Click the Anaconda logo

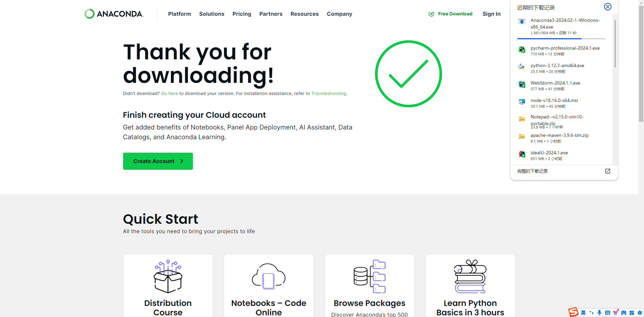click(x=114, y=14)
